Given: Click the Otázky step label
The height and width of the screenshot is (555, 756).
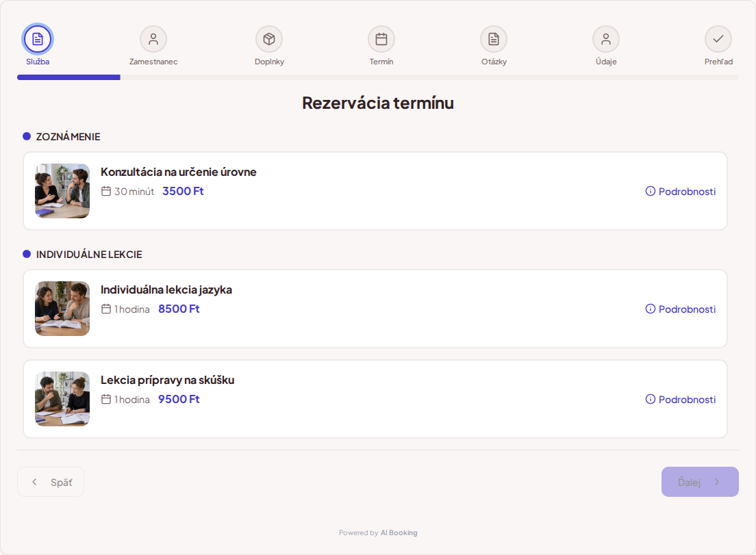Looking at the screenshot, I should click(x=494, y=62).
